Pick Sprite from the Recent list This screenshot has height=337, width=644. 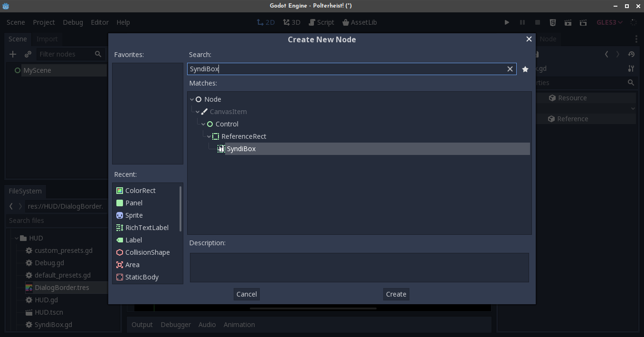(133, 215)
